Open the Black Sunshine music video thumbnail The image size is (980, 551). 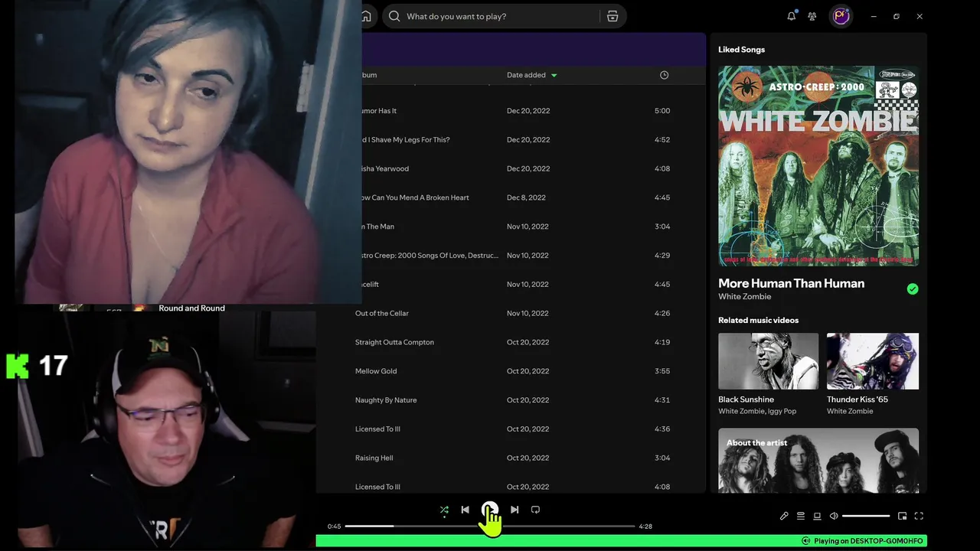768,361
